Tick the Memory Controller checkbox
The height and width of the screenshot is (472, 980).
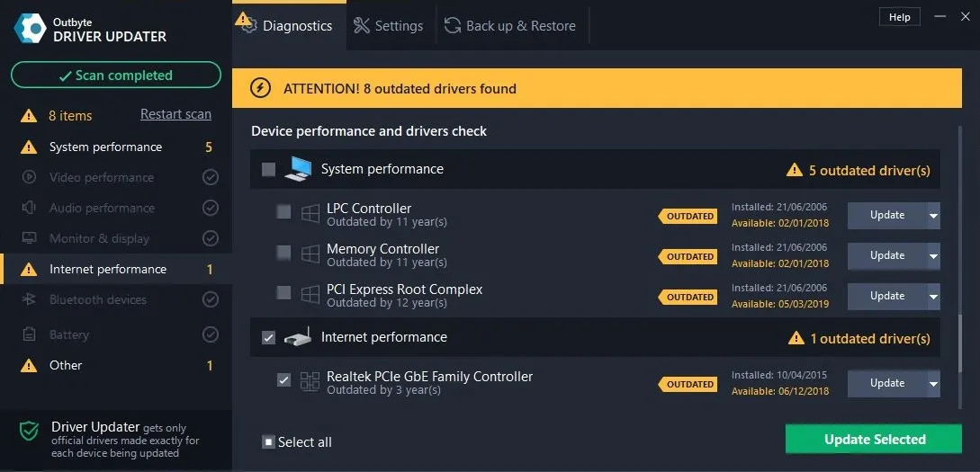pyautogui.click(x=283, y=253)
